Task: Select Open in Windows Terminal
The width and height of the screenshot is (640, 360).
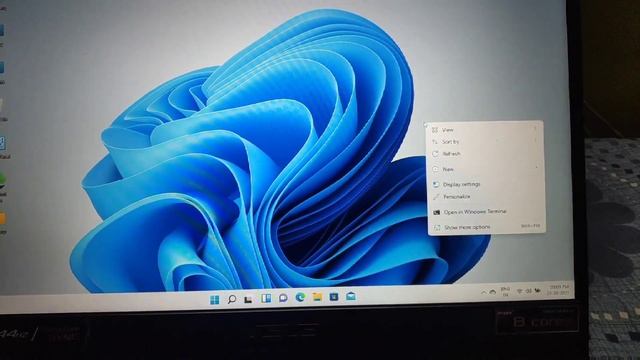Action: 487,212
